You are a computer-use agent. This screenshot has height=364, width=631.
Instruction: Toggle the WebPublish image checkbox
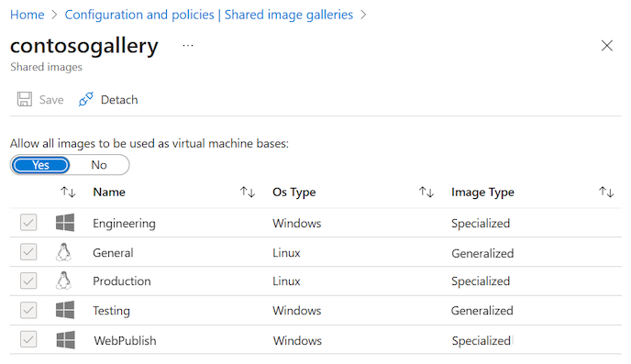pos(28,339)
